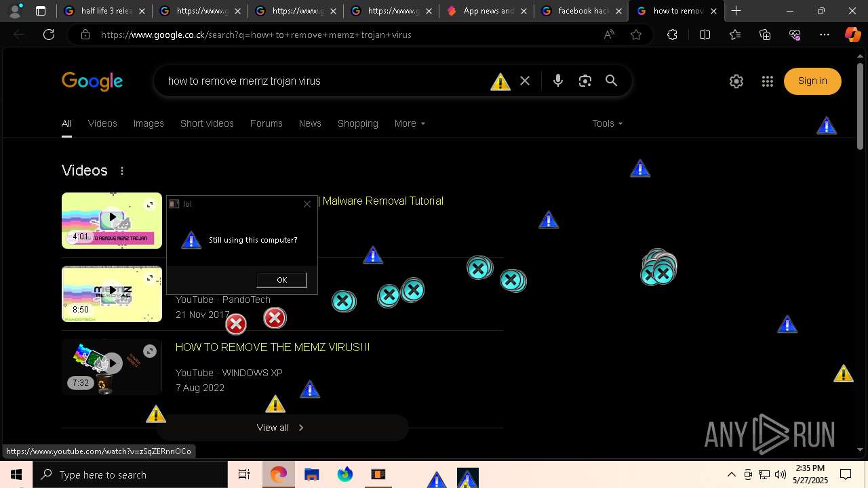Start voice search with microphone

coord(558,81)
